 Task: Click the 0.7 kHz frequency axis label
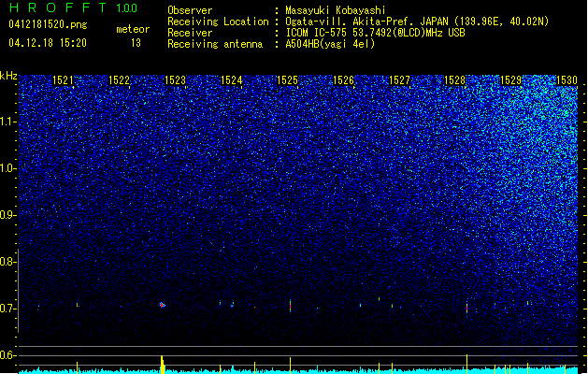point(8,309)
